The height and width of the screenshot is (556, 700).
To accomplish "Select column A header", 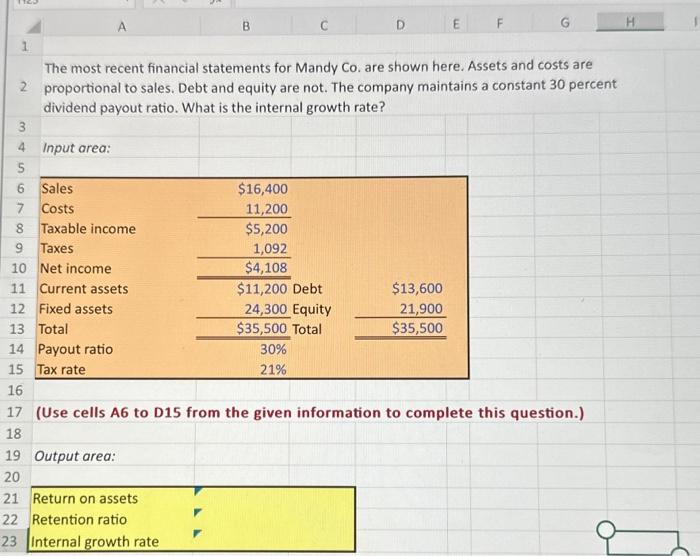I will [121, 27].
